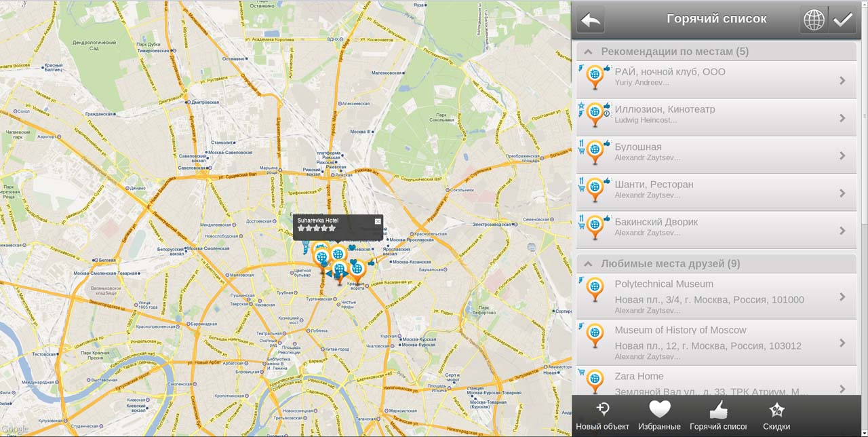This screenshot has width=868, height=437.
Task: Click the pin icon beside Бакинский Дворик
Action: (595, 227)
